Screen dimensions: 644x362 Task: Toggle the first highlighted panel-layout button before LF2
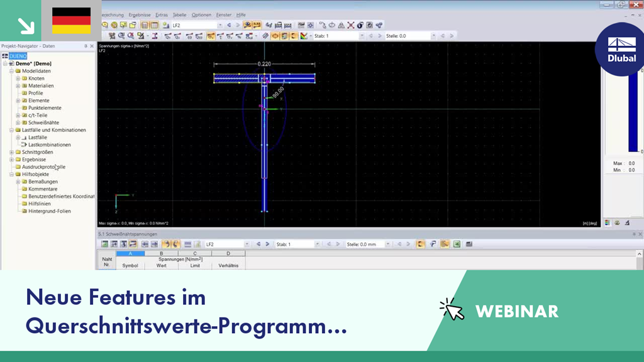145,25
